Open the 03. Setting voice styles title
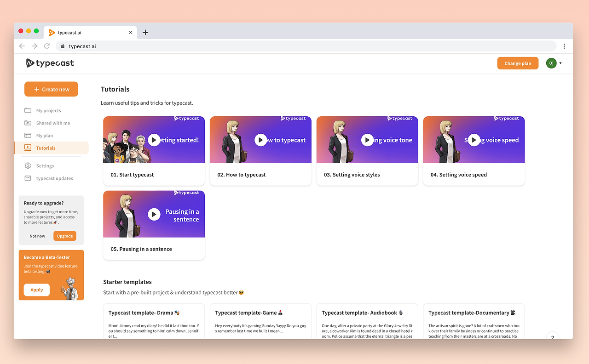The width and height of the screenshot is (589, 364). [x=352, y=175]
